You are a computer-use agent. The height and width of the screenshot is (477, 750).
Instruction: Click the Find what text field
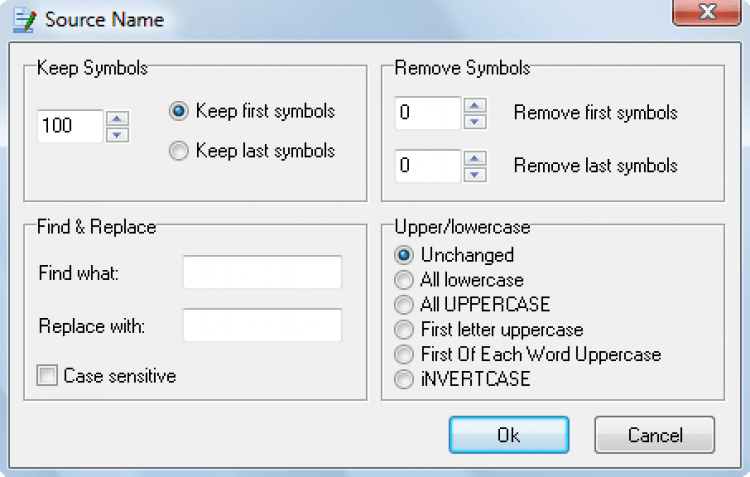coord(262,272)
